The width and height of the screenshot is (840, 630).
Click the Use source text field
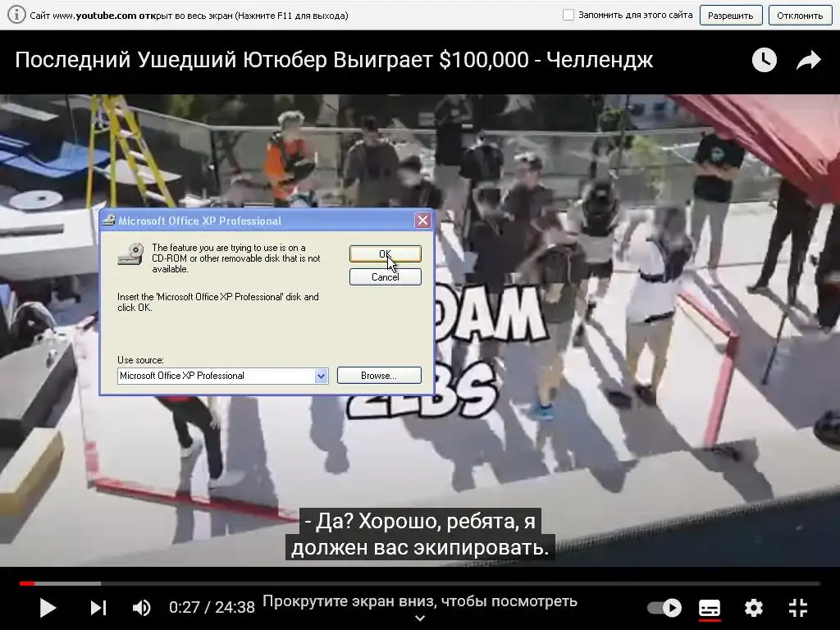(x=216, y=376)
